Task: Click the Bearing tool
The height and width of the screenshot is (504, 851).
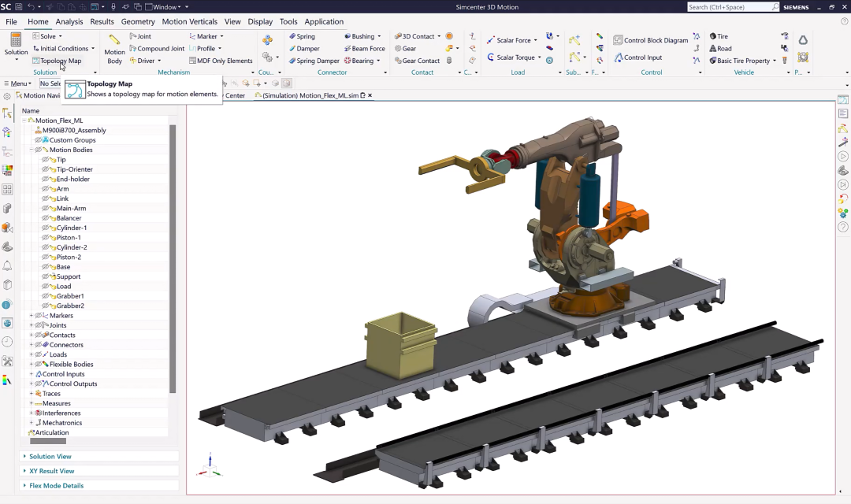Action: (x=359, y=61)
